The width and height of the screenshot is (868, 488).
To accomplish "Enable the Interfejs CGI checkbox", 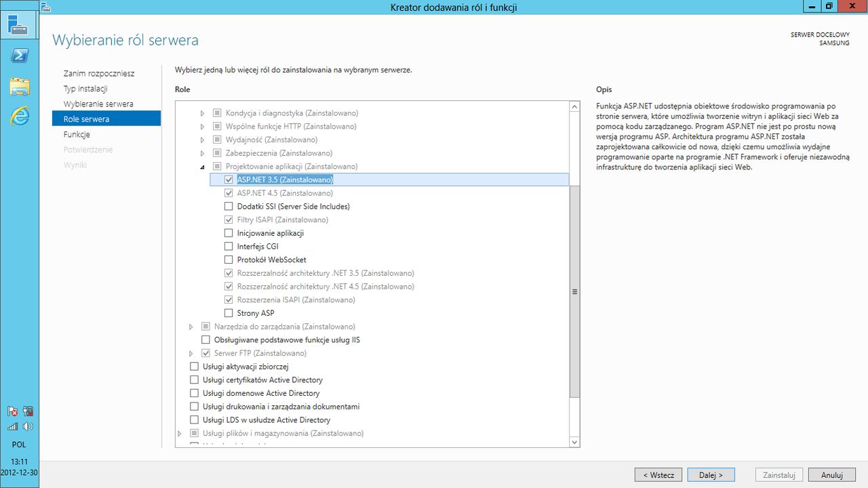I will click(x=229, y=246).
